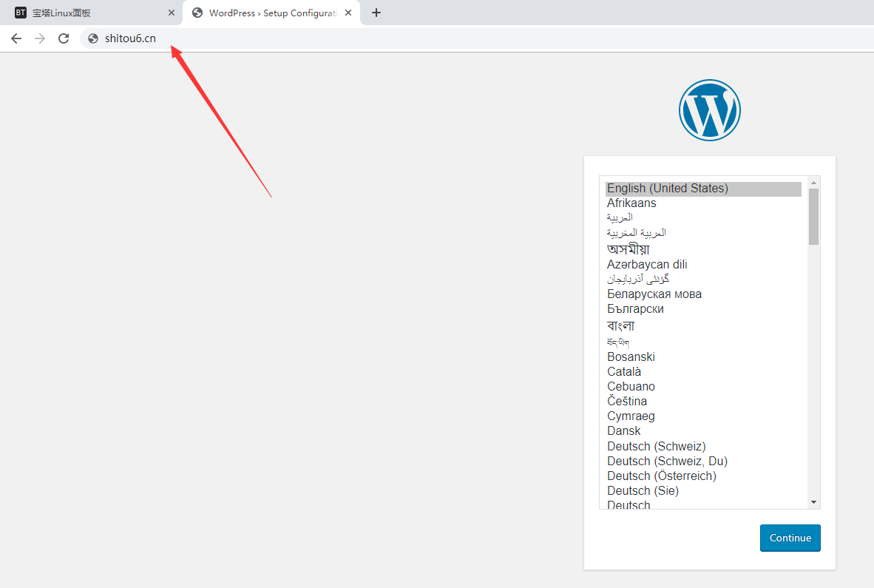This screenshot has height=588, width=874.
Task: Click the scroll-down arrow of the language list
Action: [x=813, y=501]
